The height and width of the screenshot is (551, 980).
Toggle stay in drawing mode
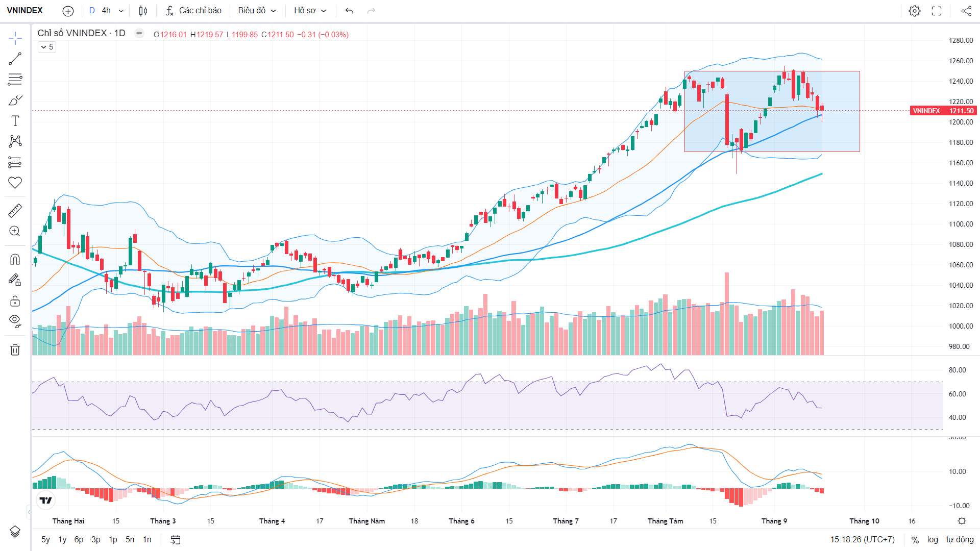tap(15, 280)
